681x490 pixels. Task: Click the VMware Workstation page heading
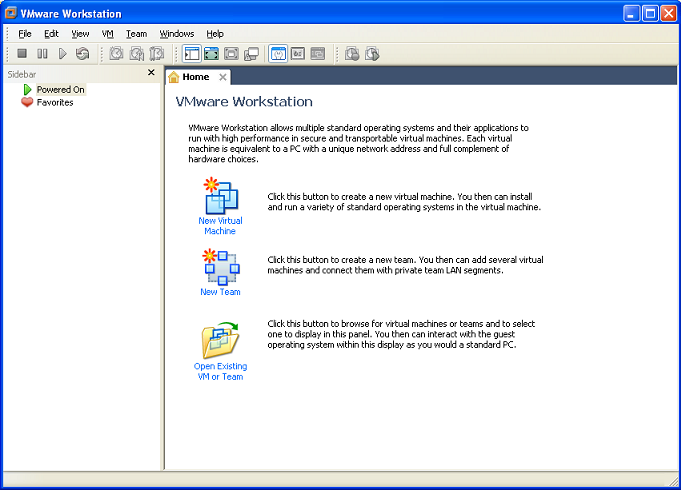pyautogui.click(x=244, y=102)
